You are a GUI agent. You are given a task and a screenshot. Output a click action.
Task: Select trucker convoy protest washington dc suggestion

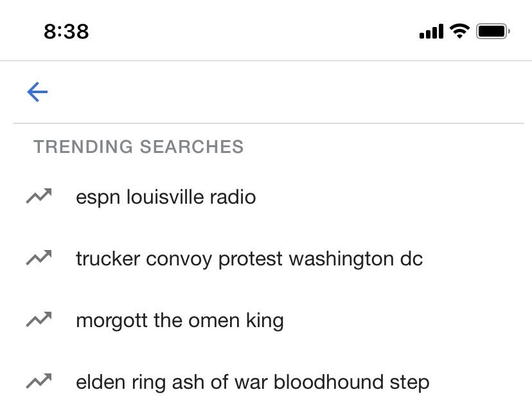pyautogui.click(x=266, y=258)
